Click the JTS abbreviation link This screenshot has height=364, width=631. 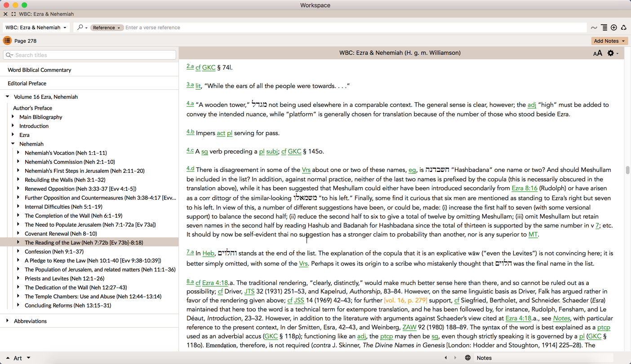249,292
